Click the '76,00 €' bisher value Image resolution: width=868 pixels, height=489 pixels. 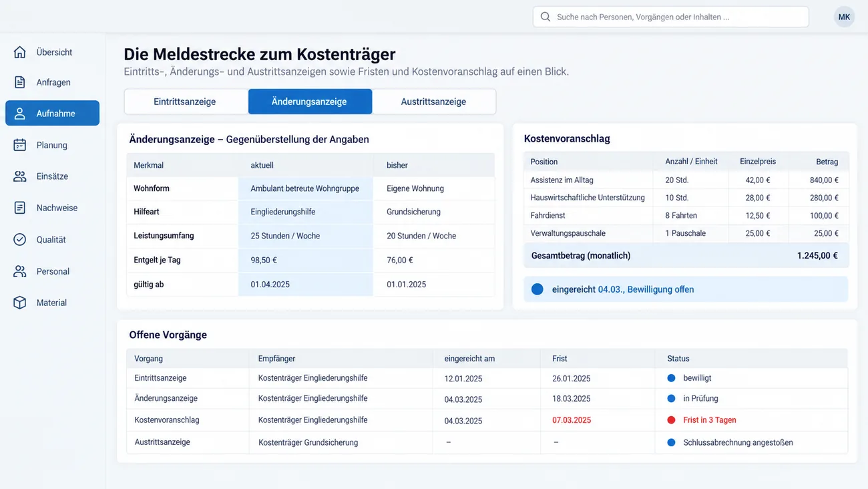pos(400,260)
